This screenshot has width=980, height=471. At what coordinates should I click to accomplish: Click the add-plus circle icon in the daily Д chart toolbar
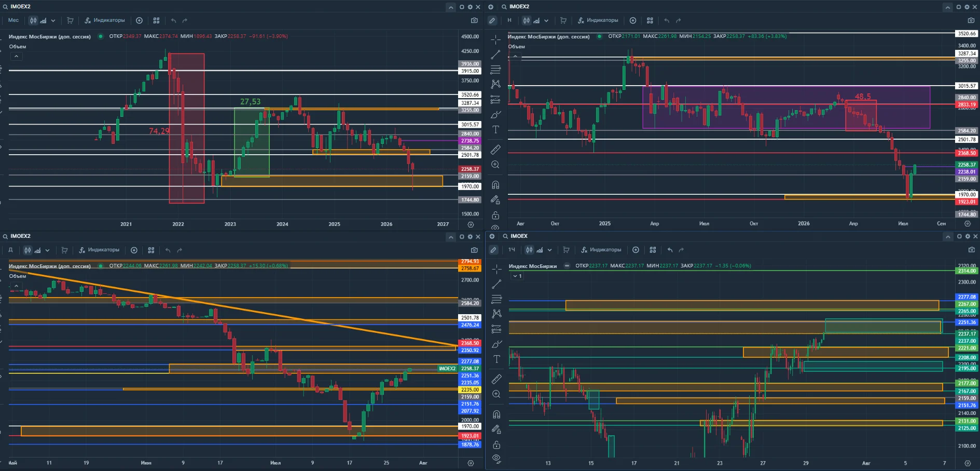coord(134,250)
